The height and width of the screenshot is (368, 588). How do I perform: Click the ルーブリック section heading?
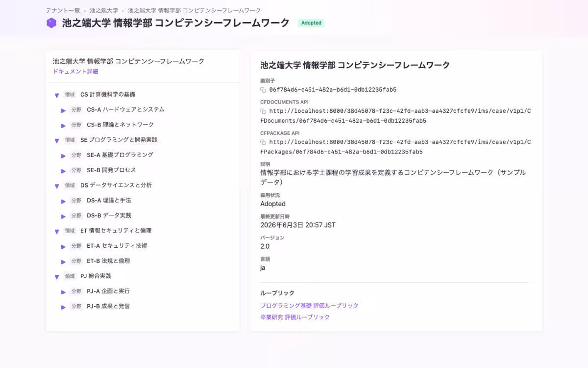coord(277,293)
